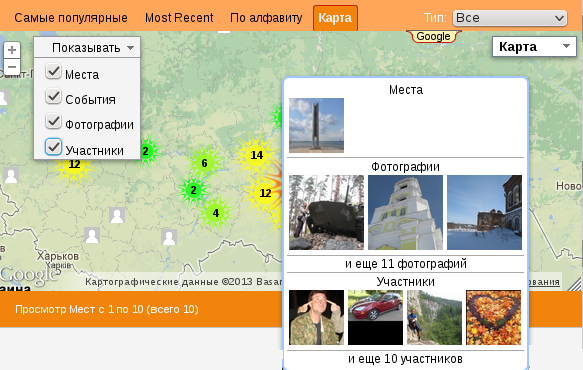Disable the Участники checkbox

pyautogui.click(x=53, y=147)
